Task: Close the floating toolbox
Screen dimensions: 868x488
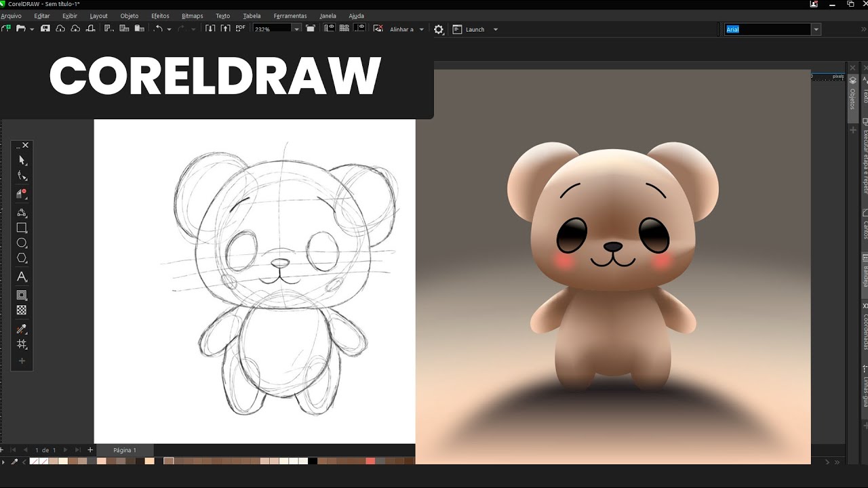Action: coord(26,145)
